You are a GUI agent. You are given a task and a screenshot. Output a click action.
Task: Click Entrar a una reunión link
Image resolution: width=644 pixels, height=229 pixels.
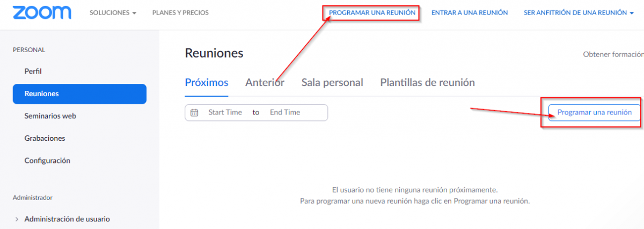tap(470, 12)
